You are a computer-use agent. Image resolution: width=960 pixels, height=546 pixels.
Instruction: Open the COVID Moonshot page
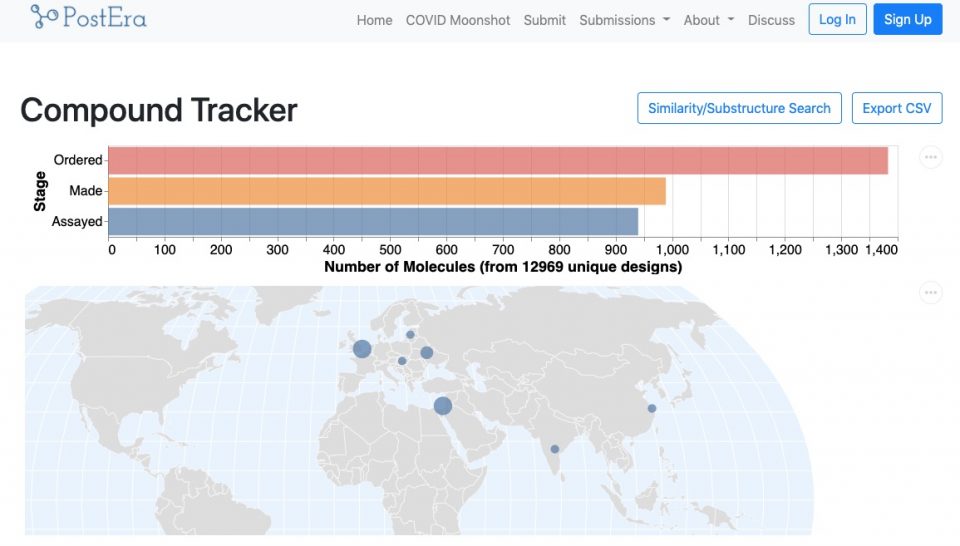click(458, 20)
